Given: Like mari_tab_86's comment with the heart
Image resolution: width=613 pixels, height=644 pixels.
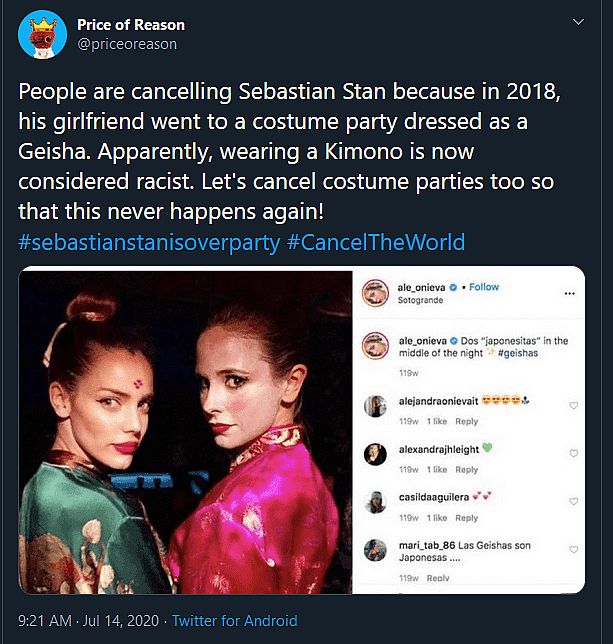Looking at the screenshot, I should (x=573, y=551).
